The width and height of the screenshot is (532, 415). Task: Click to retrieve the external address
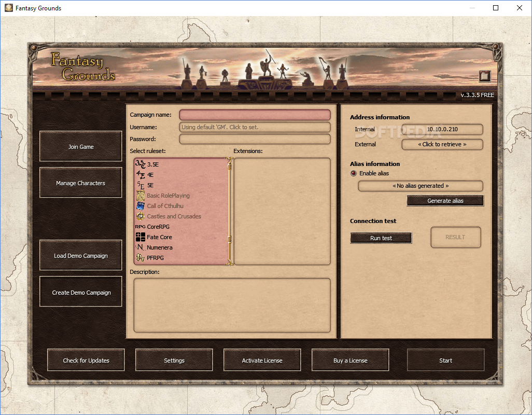(442, 144)
